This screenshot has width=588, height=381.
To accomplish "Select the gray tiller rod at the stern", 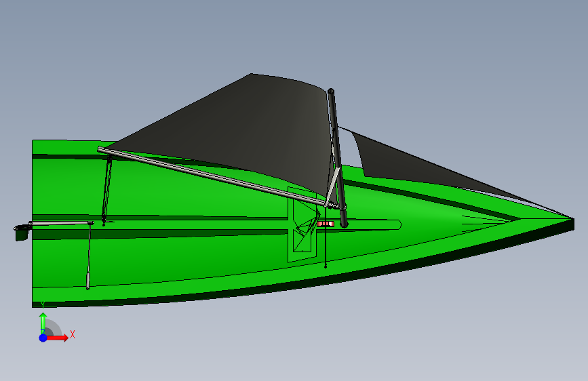I will 61,223.
